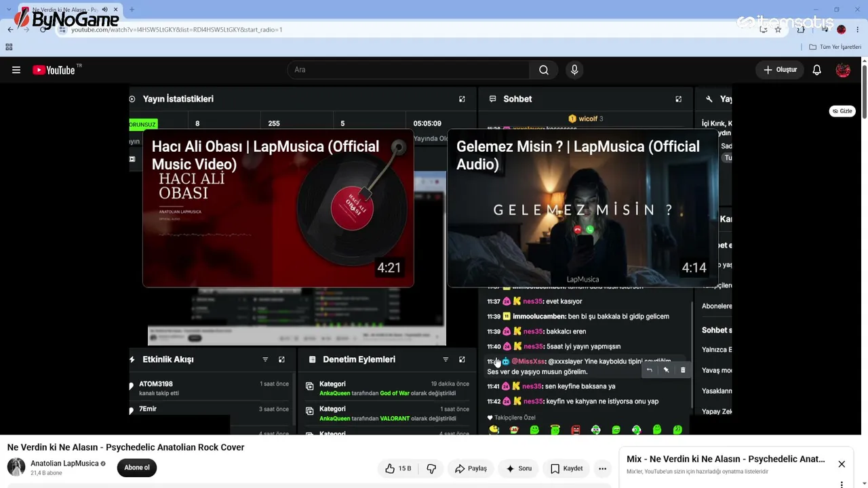Expand the Etkinlik Akışı panel

(x=281, y=359)
